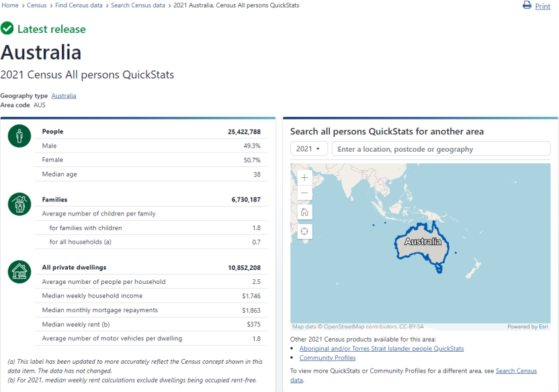Open the Australia geography type link

(x=63, y=95)
